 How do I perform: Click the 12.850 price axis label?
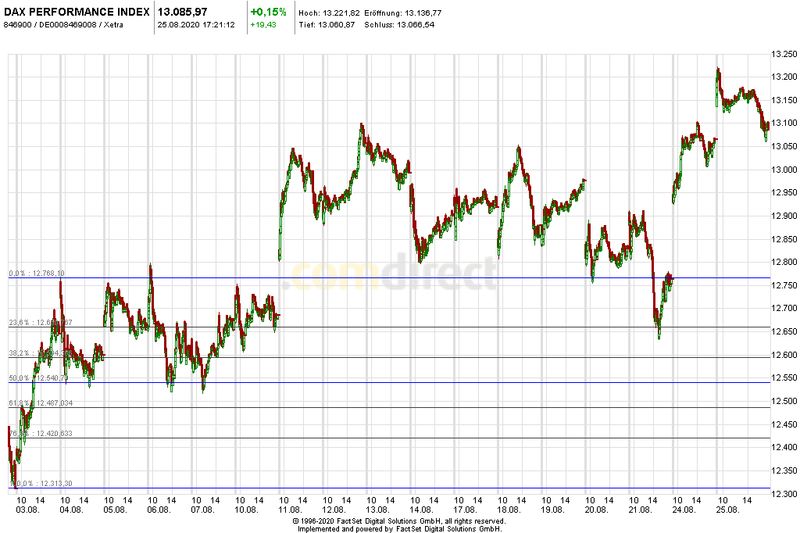pos(784,239)
